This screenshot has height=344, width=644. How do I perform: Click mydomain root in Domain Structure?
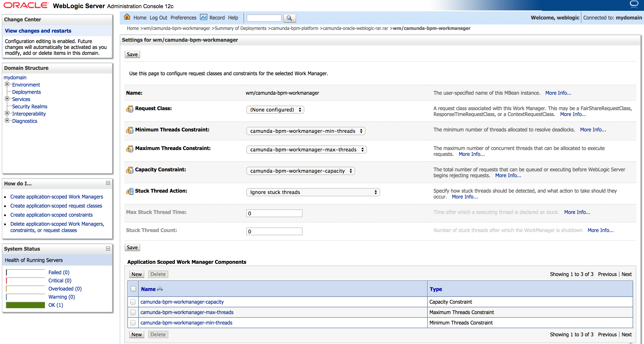pos(15,78)
